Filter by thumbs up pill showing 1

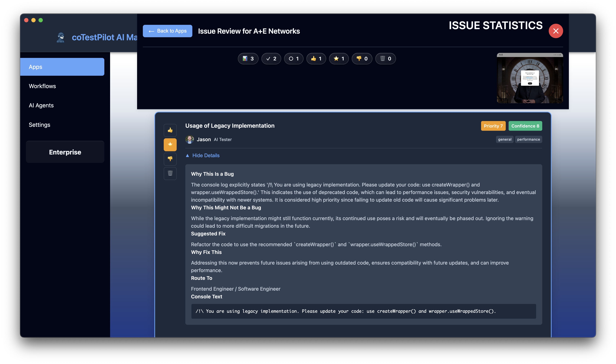coord(316,59)
